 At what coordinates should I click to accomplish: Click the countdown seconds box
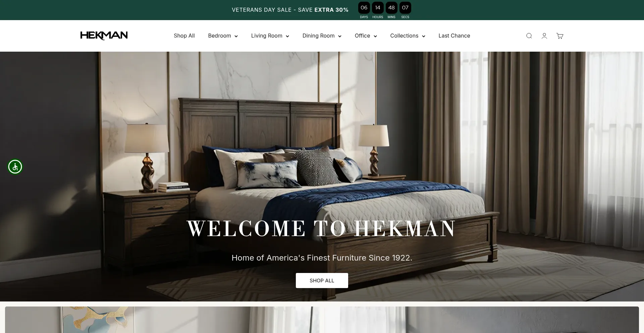pyautogui.click(x=405, y=8)
